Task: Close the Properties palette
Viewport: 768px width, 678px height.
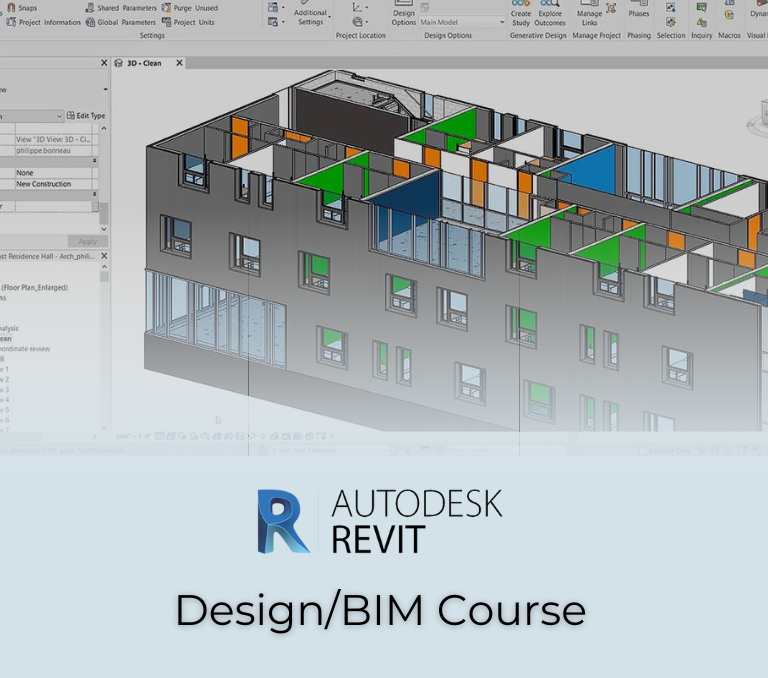Action: click(x=104, y=63)
